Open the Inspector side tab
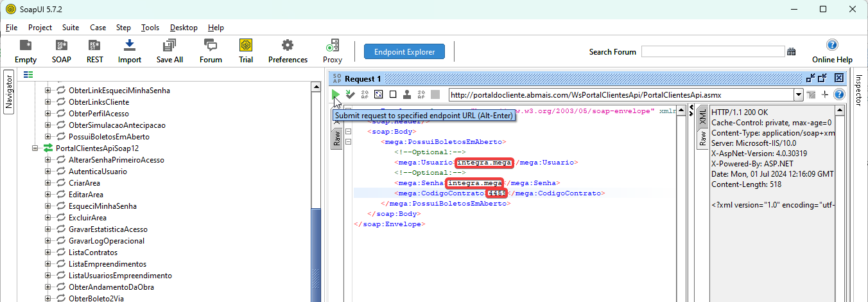The image size is (868, 302). [x=859, y=90]
